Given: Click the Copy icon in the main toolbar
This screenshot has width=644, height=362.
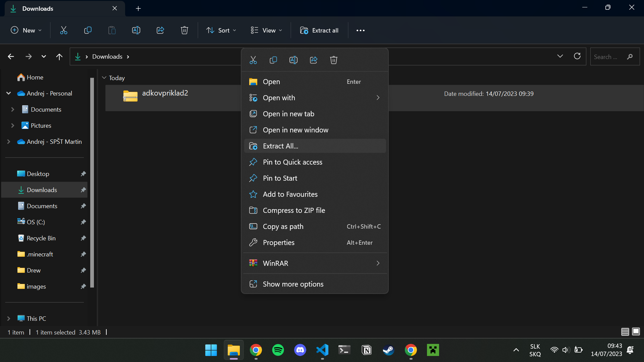Looking at the screenshot, I should click(88, 31).
